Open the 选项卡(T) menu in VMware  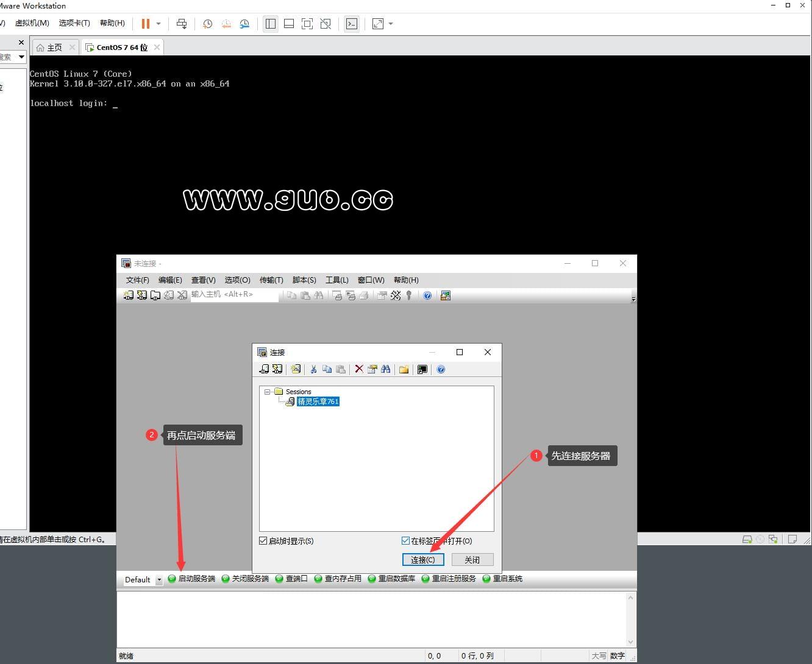pos(74,23)
